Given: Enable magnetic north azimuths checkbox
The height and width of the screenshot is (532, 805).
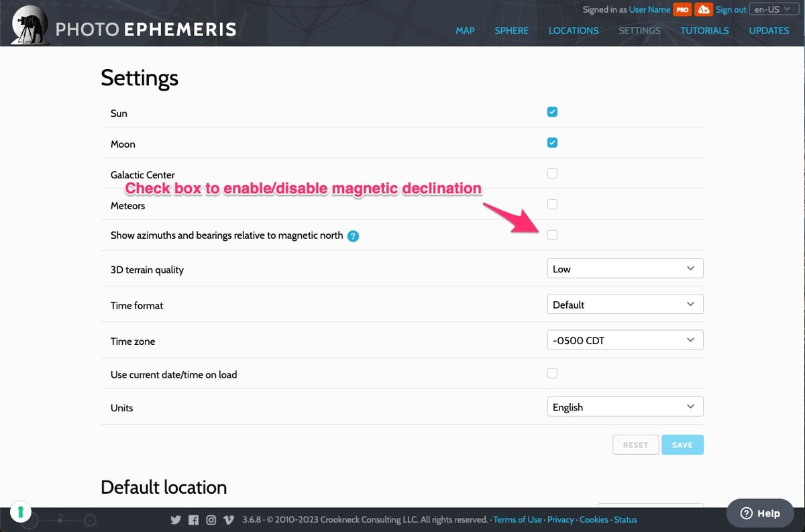Looking at the screenshot, I should click(552, 235).
